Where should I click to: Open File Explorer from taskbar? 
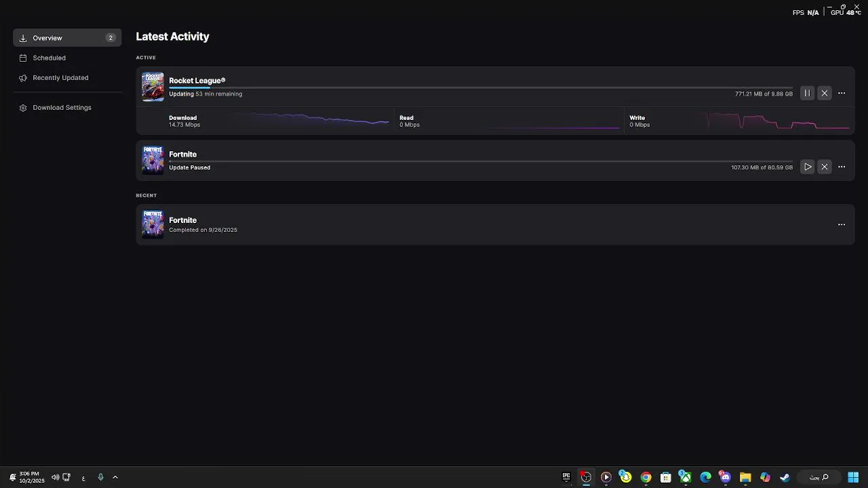745,477
